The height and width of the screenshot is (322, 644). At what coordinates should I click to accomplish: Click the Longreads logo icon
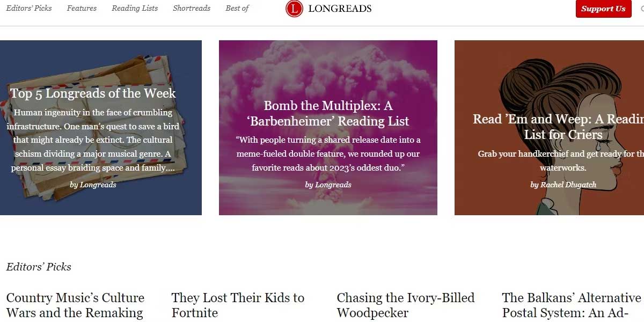point(295,9)
